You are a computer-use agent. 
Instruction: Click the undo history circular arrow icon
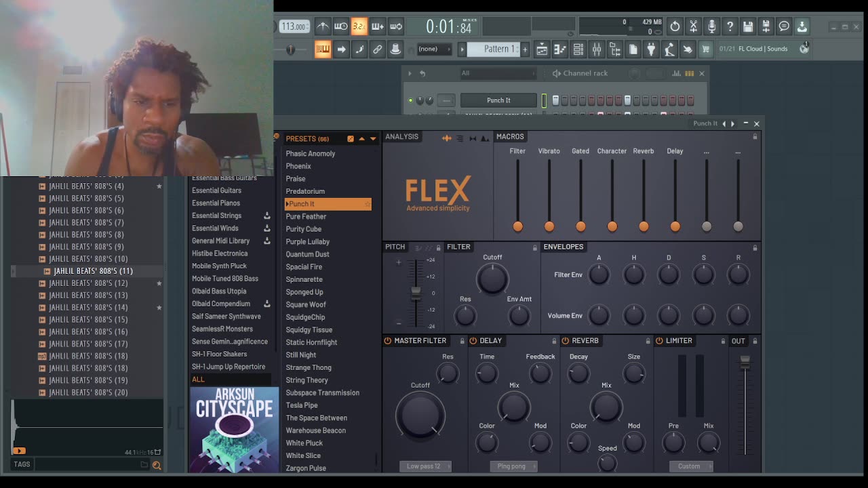pos(675,26)
